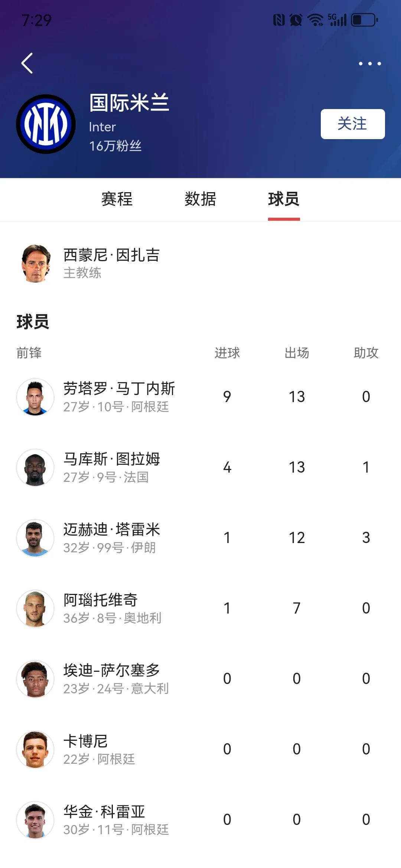Open 华金·科雷亚 player row
Viewport: 401px width, 868px height.
coord(200,820)
